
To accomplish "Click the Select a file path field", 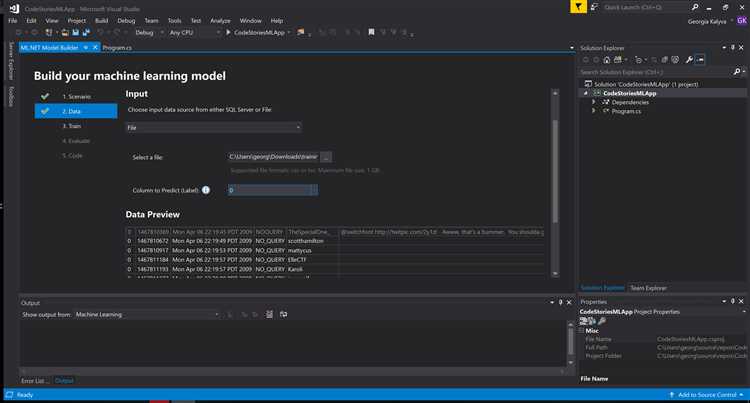I will click(x=273, y=157).
